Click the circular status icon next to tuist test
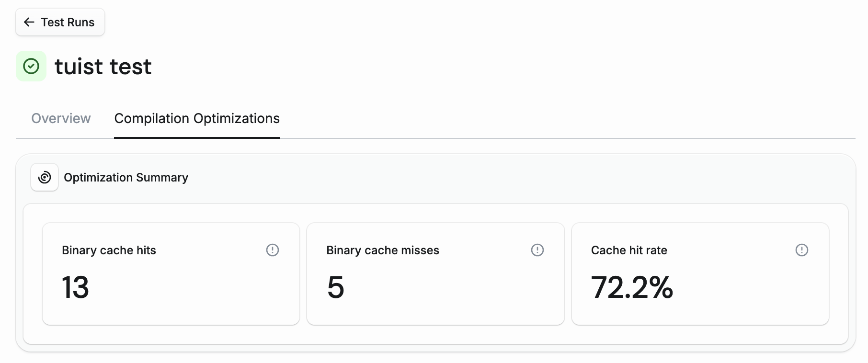This screenshot has height=363, width=868. point(31,66)
